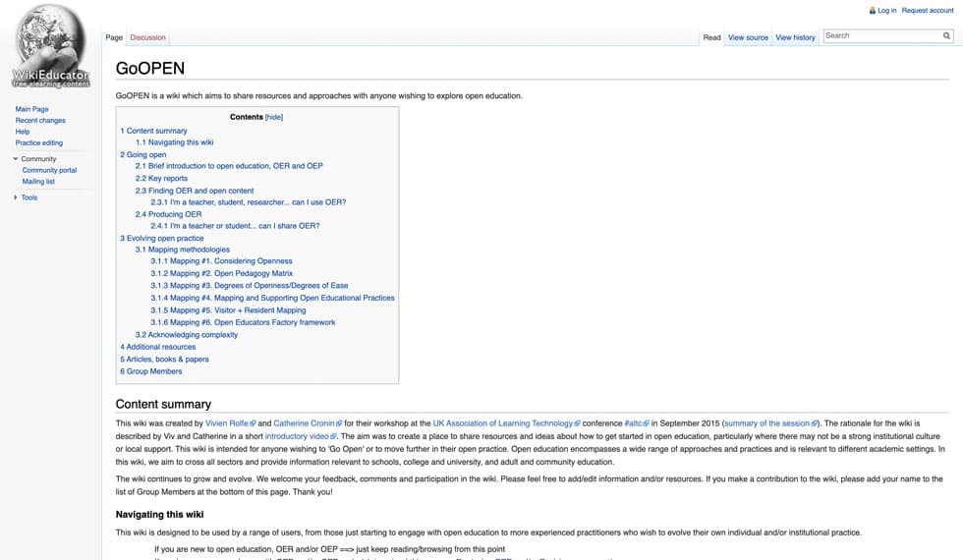Image resolution: width=963 pixels, height=560 pixels.
Task: Click the WikiEducator globe logo
Action: tap(51, 47)
